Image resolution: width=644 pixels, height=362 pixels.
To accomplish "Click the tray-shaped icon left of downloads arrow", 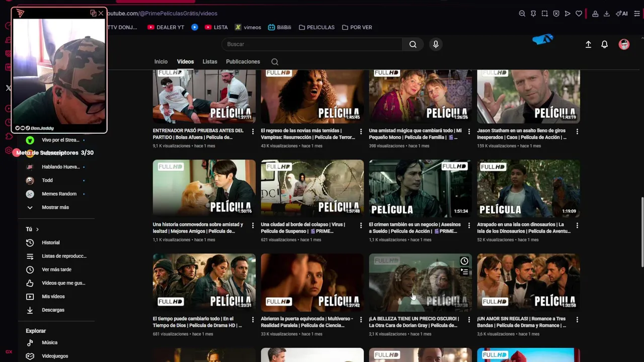I will coord(595,14).
